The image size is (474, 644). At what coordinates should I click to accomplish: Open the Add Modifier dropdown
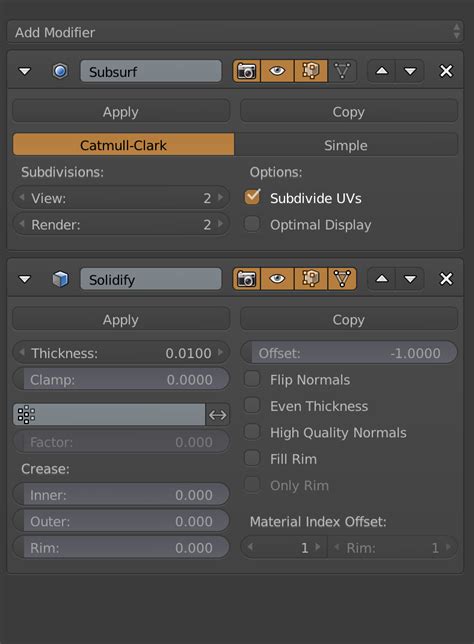pyautogui.click(x=235, y=32)
